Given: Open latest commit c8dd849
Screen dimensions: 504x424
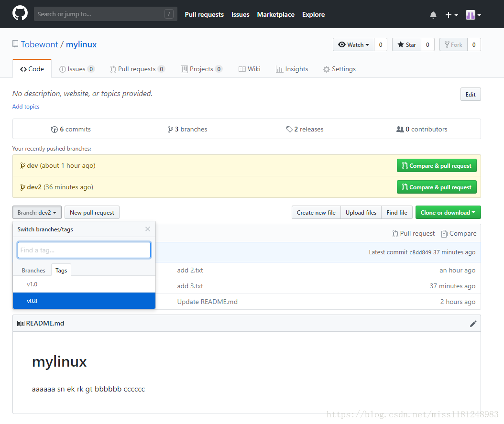Looking at the screenshot, I should pos(420,252).
